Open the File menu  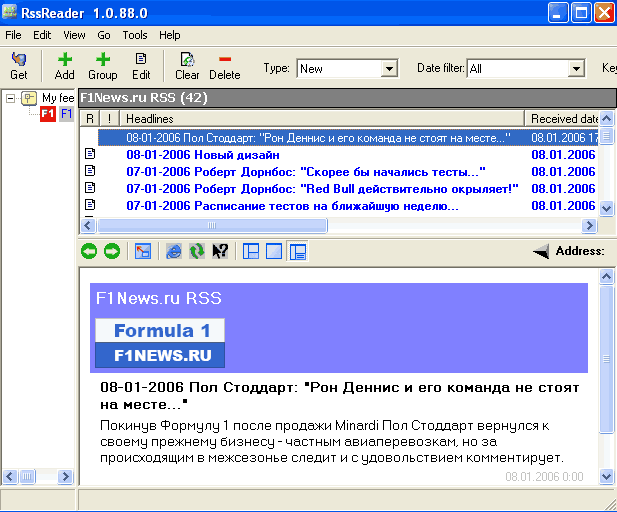[13, 35]
